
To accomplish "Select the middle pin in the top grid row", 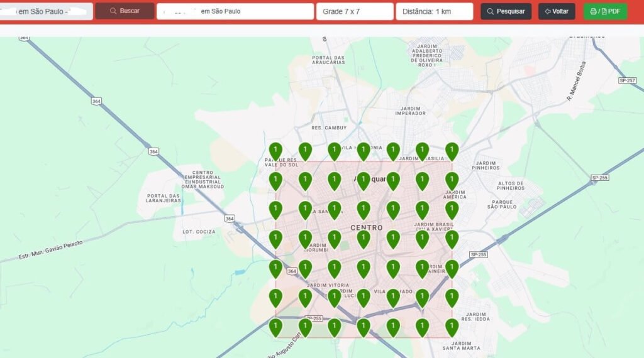I will click(x=364, y=151).
